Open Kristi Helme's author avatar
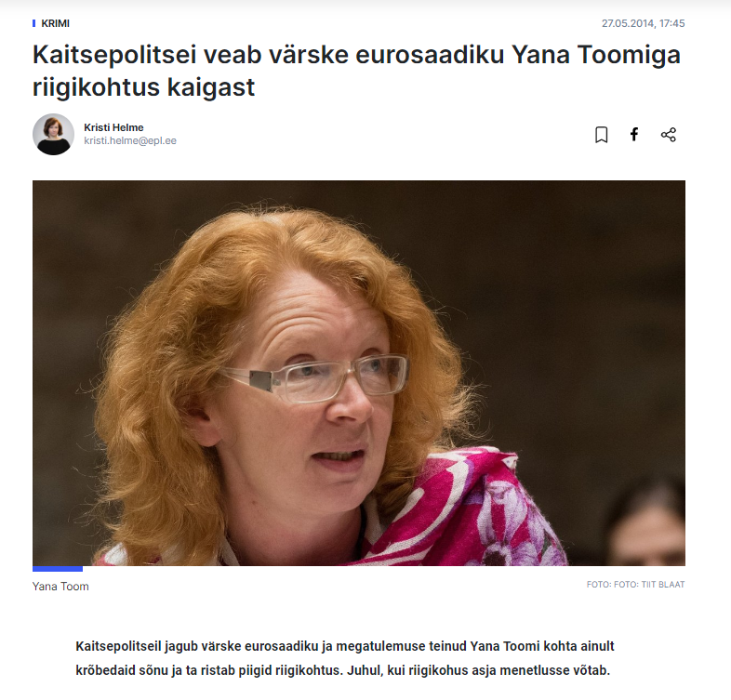 53,134
